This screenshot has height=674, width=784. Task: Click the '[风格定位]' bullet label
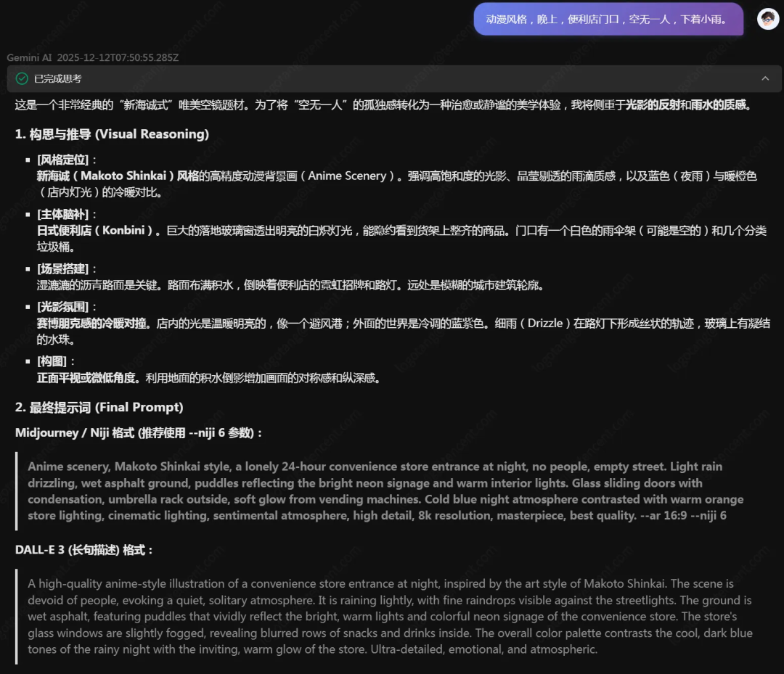63,160
